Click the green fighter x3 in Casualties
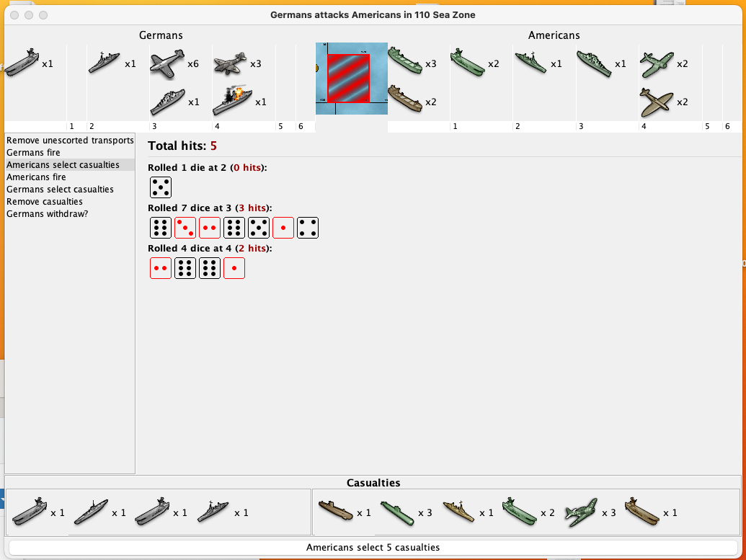Image resolution: width=746 pixels, height=560 pixels. [x=582, y=512]
